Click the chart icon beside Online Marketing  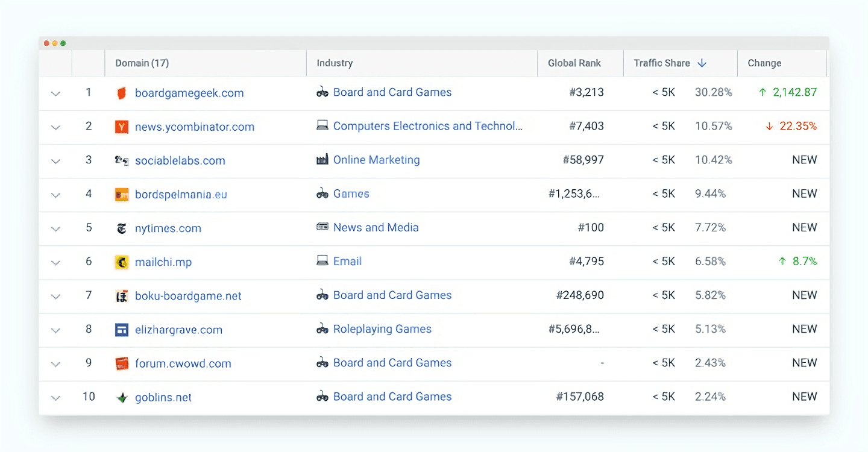pyautogui.click(x=322, y=160)
